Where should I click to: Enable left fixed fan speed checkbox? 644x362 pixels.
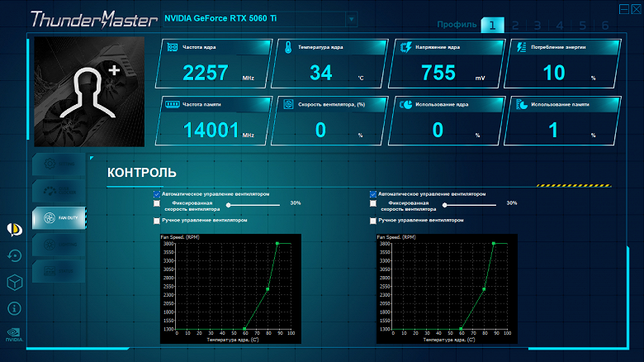coord(157,203)
